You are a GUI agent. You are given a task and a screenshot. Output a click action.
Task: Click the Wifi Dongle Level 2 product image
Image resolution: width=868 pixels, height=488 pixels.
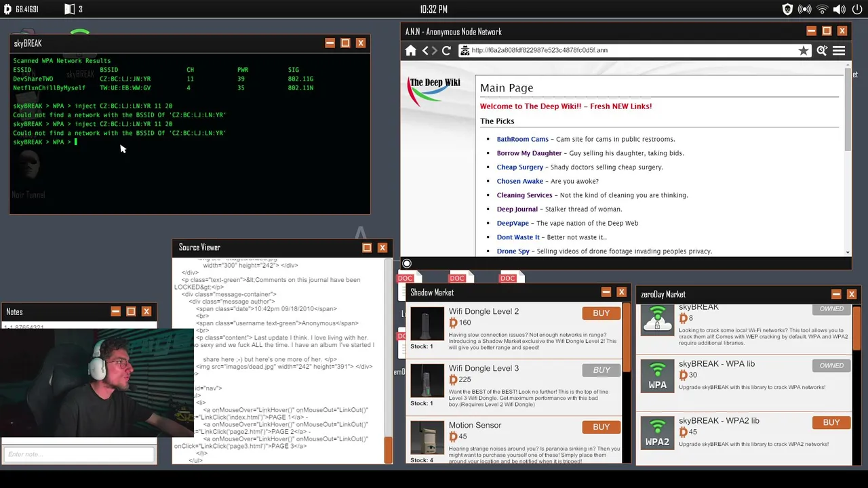click(427, 325)
